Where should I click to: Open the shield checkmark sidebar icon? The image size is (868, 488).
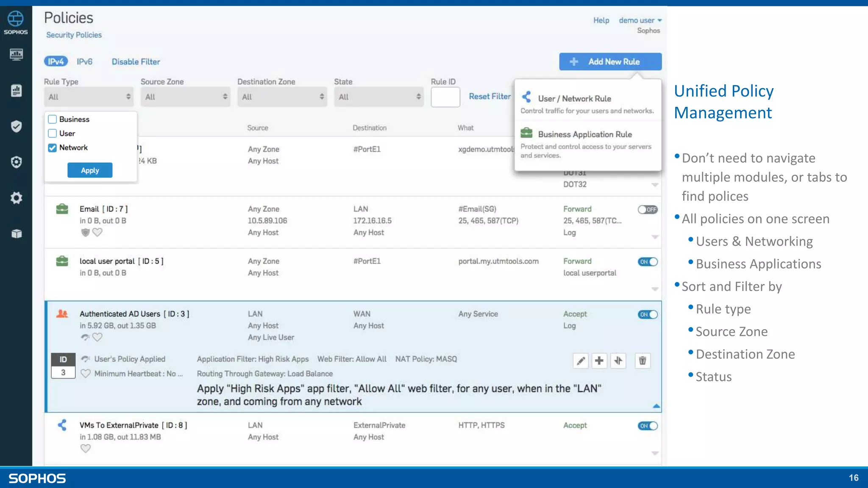(16, 126)
